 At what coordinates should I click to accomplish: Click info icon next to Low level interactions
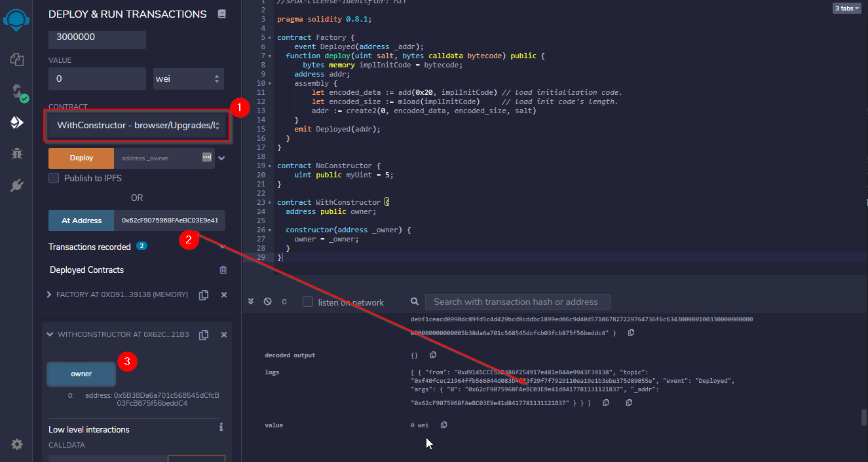[221, 427]
